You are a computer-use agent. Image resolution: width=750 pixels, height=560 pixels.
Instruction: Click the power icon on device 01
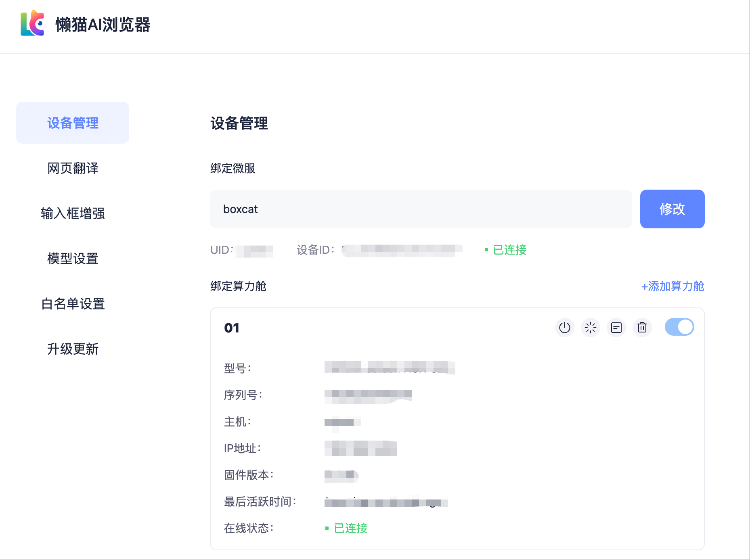point(564,328)
